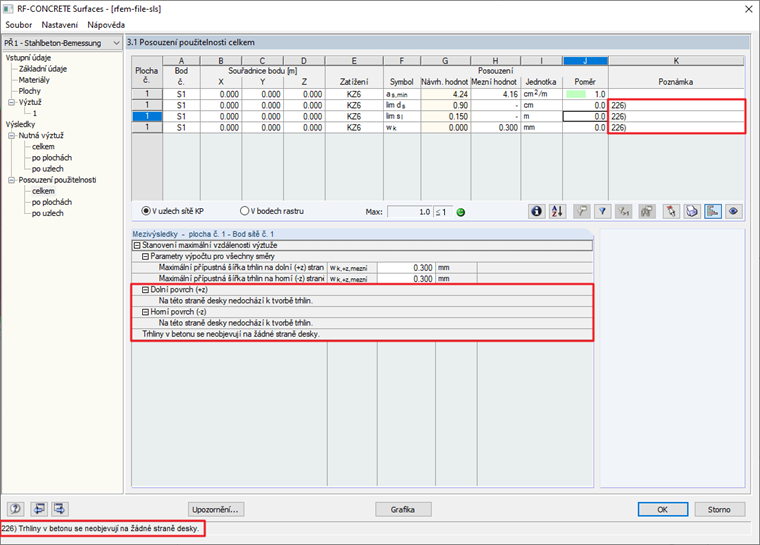Select 'po uzlech' under Posouzení použitelnosti
This screenshot has width=760, height=545.
click(x=48, y=213)
